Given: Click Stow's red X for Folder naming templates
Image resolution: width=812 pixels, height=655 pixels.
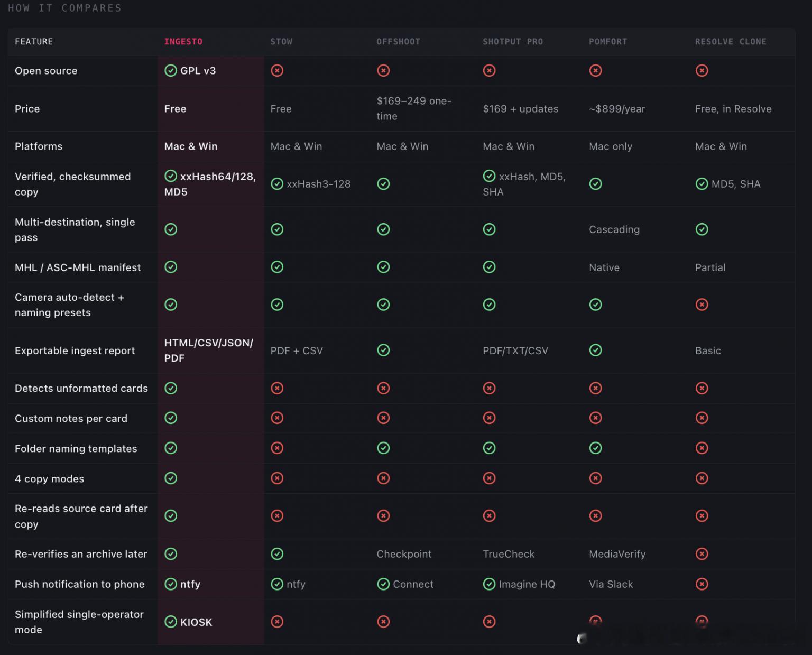Looking at the screenshot, I should 277,448.
